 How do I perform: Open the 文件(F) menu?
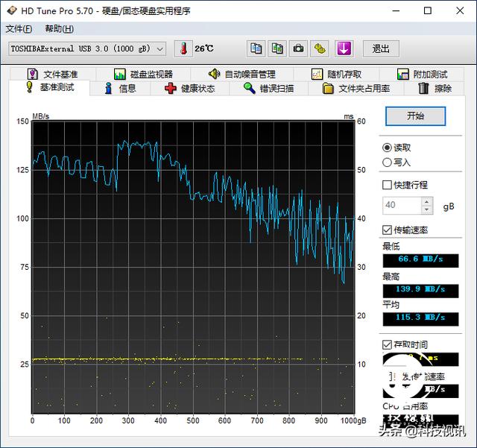tap(19, 29)
